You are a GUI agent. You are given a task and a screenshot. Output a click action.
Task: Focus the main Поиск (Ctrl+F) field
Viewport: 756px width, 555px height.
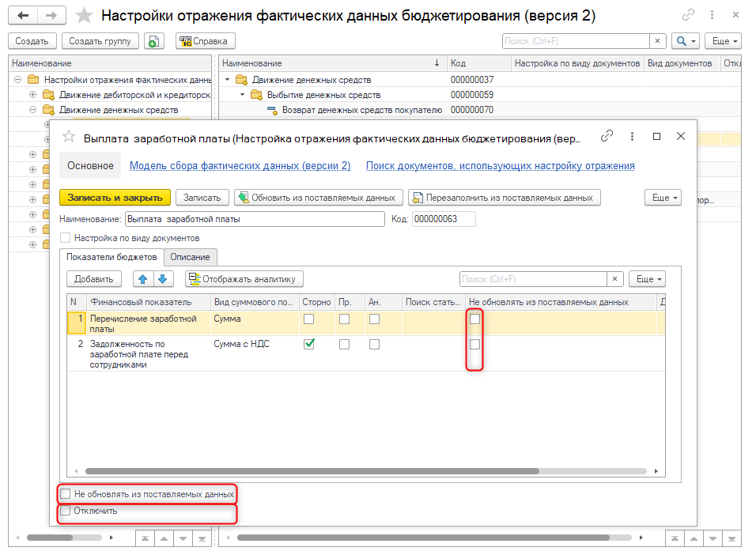click(x=576, y=41)
